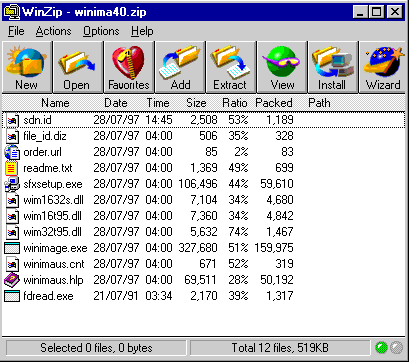Screen dimensions: 409x362
Task: Select the file_id.diz file name
Action: 45,136
